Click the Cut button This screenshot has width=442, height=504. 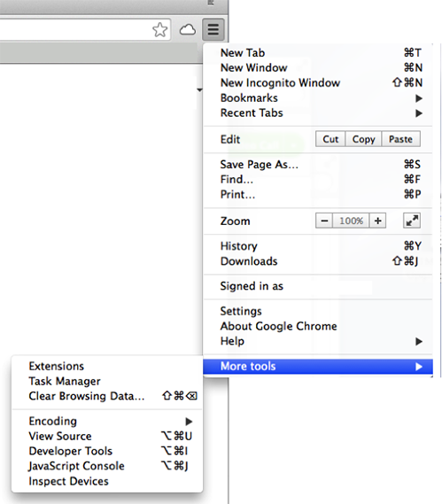click(x=330, y=139)
